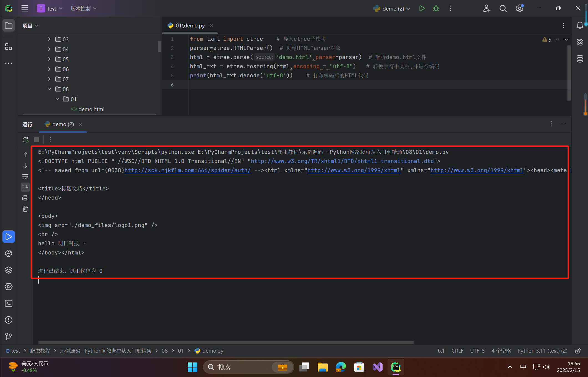
Task: Click the Debug bug icon
Action: pyautogui.click(x=436, y=9)
